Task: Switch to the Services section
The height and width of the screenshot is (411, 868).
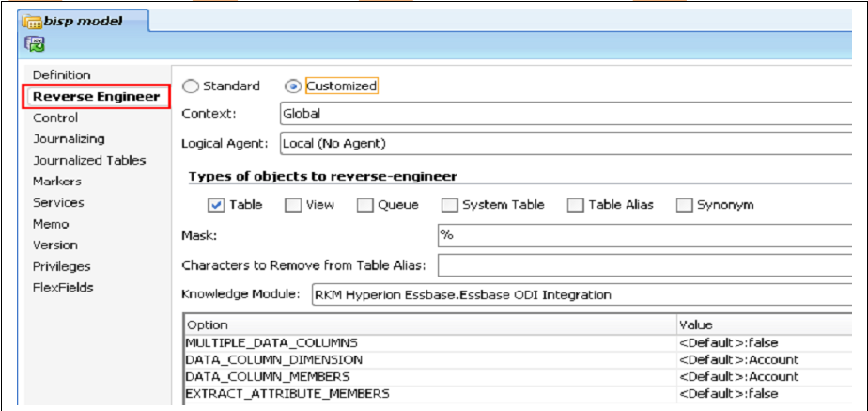Action: click(58, 202)
